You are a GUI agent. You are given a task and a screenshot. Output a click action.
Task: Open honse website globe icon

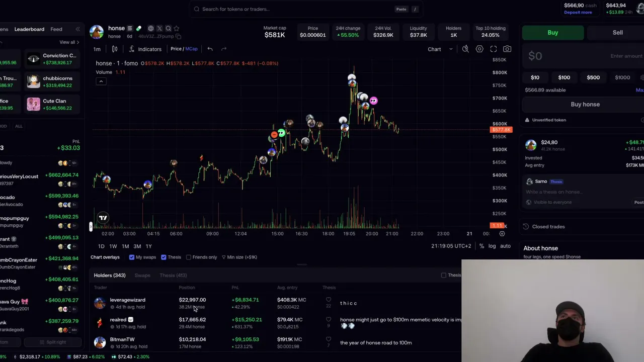(150, 28)
